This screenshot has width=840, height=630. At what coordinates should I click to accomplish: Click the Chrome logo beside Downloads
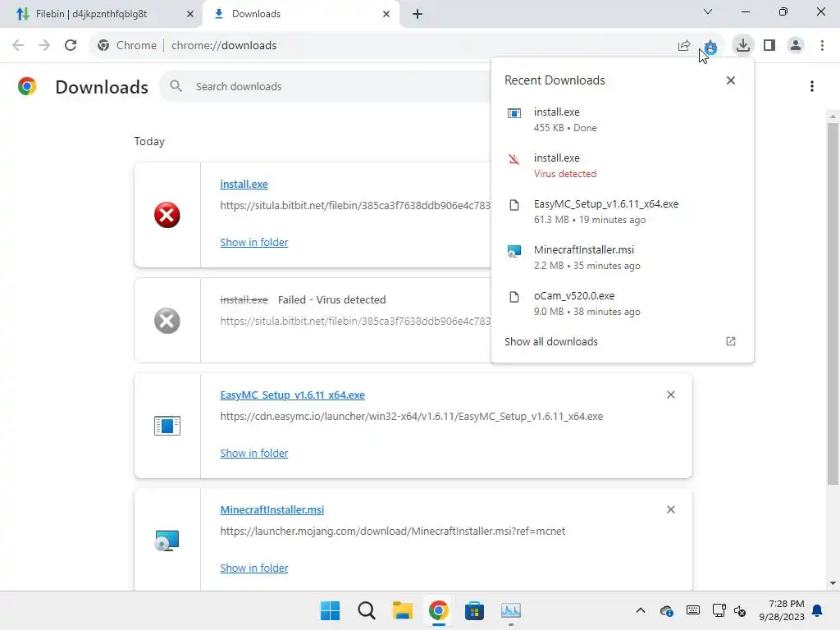pyautogui.click(x=27, y=86)
